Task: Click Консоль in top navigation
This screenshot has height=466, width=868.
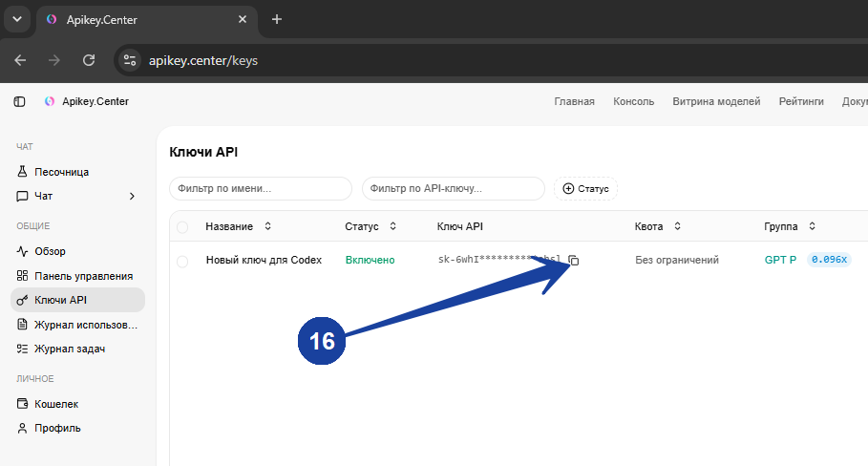Action: 633,102
